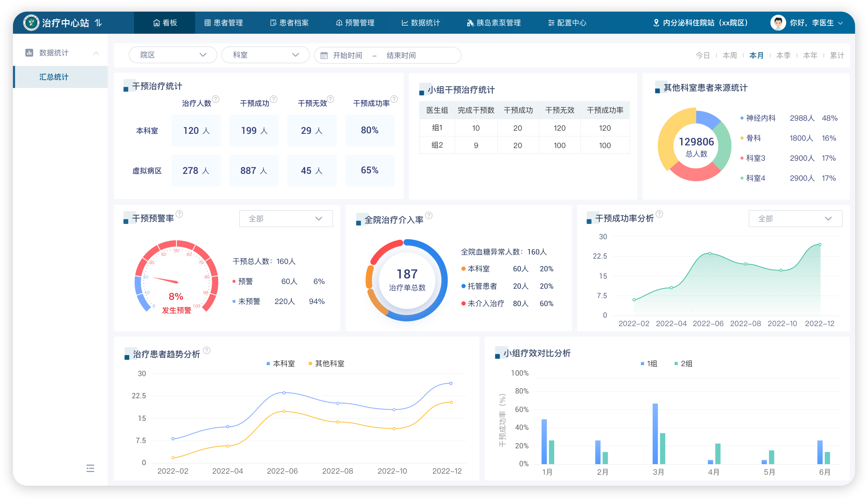Filter by 本季 time range
The height and width of the screenshot is (500, 868).
tap(783, 55)
